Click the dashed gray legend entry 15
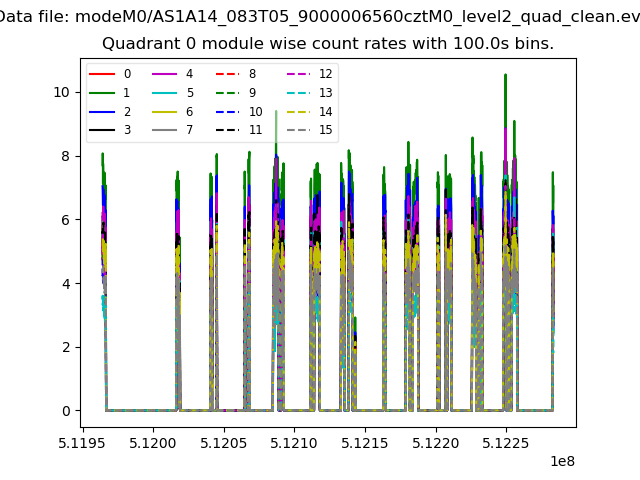This screenshot has width=640, height=480. point(297,130)
